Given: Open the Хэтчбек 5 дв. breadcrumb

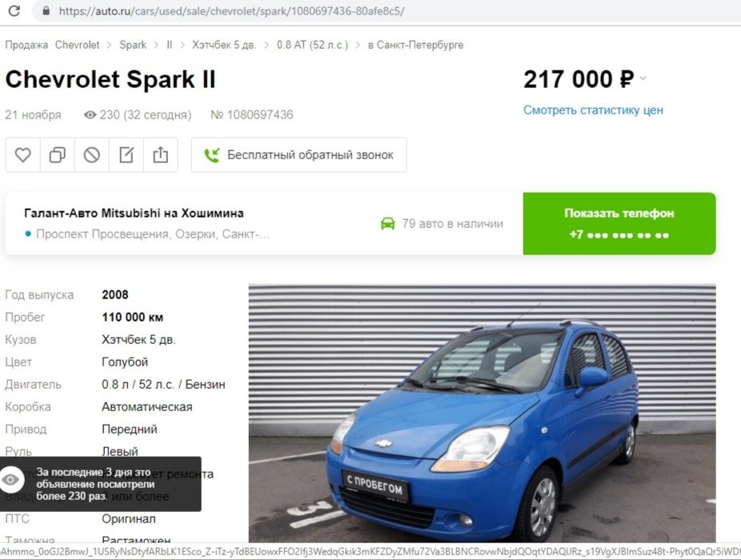Looking at the screenshot, I should pyautogui.click(x=224, y=45).
